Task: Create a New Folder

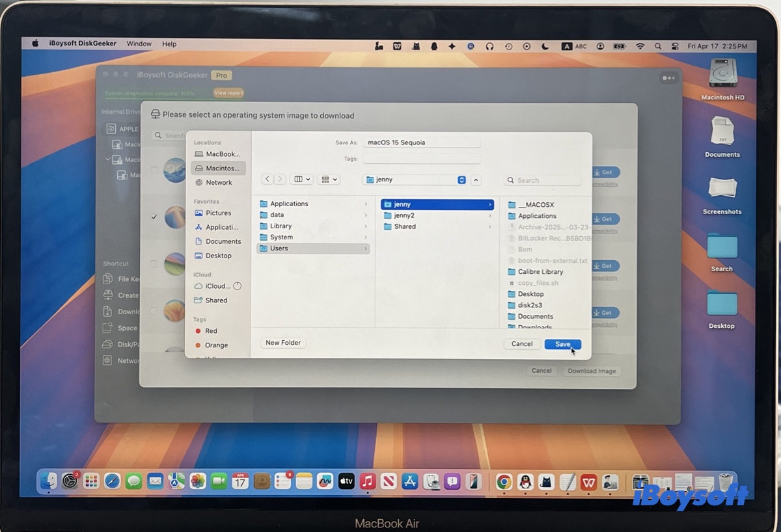Action: (282, 342)
